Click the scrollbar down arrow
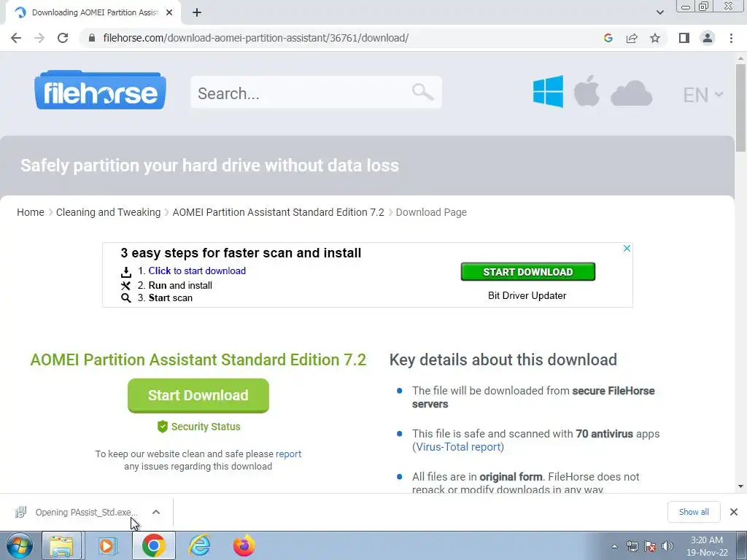 740,486
